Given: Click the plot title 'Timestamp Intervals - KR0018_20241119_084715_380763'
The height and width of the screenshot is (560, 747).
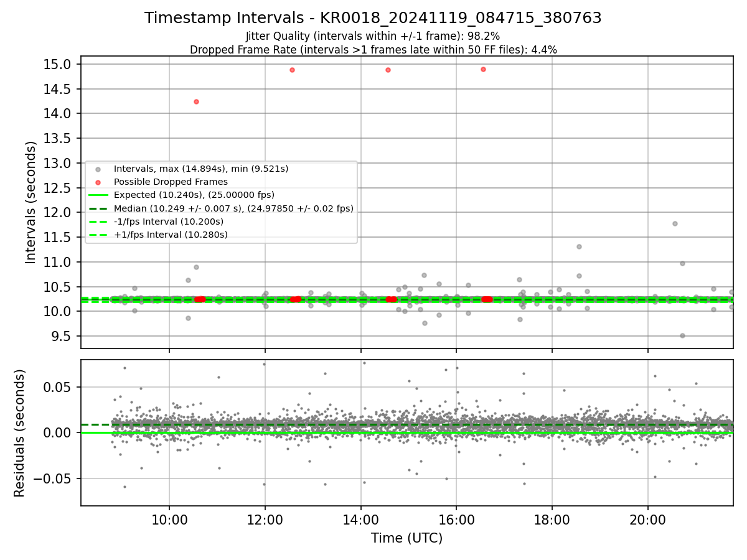Looking at the screenshot, I should pos(373,18).
